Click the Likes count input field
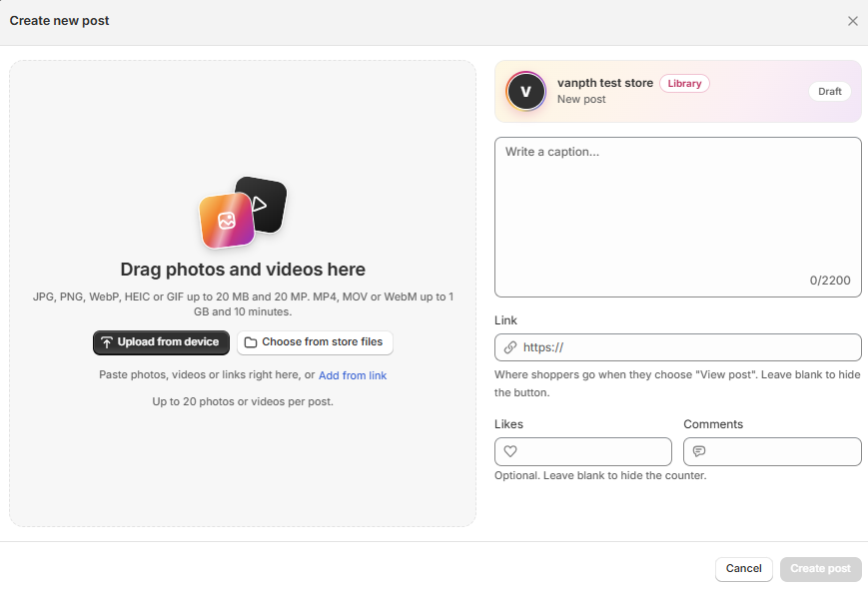This screenshot has height=592, width=868. [x=583, y=451]
